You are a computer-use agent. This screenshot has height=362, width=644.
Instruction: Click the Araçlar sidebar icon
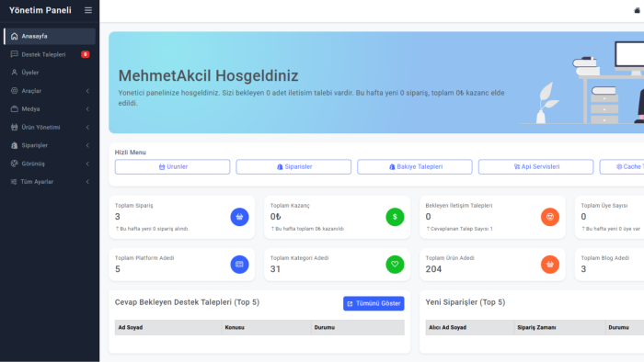pos(15,91)
